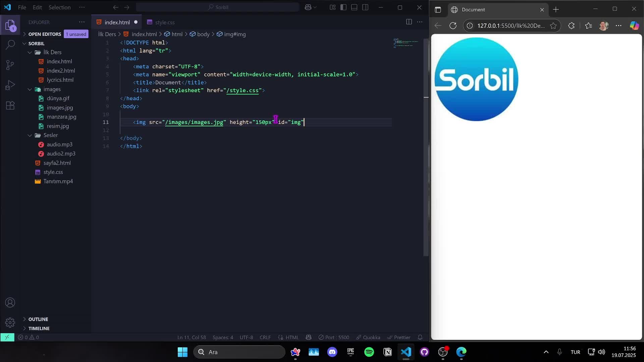Open notifications bell in status bar

coord(420,337)
